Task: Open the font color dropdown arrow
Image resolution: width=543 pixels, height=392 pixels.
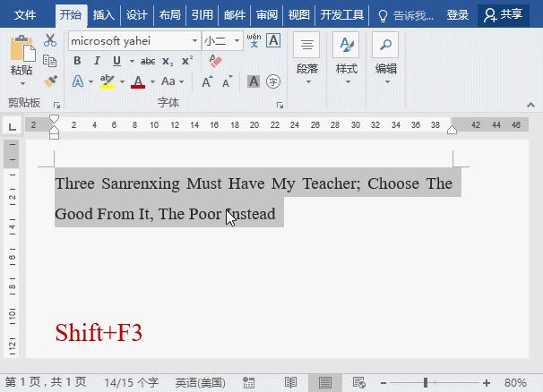Action: pyautogui.click(x=152, y=82)
